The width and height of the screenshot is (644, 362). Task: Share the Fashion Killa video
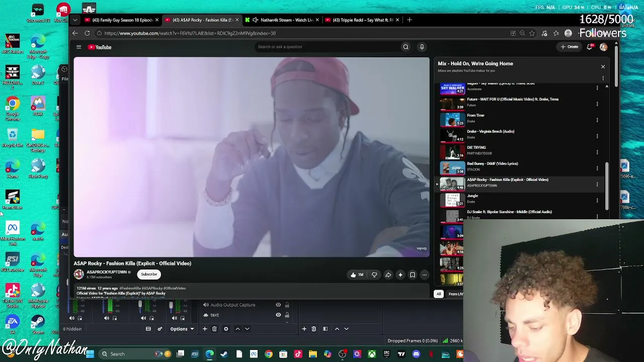pyautogui.click(x=388, y=275)
